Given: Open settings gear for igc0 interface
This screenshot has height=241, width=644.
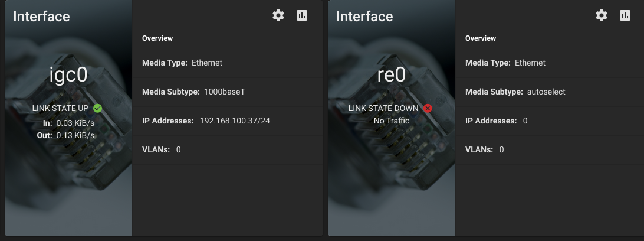Looking at the screenshot, I should 278,16.
